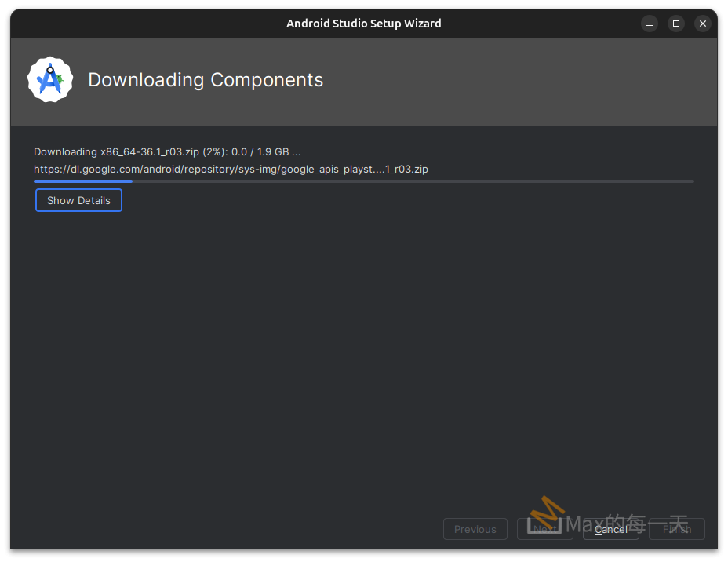Click the unfilled gray part of progress bar
The image size is (728, 562).
pos(408,181)
